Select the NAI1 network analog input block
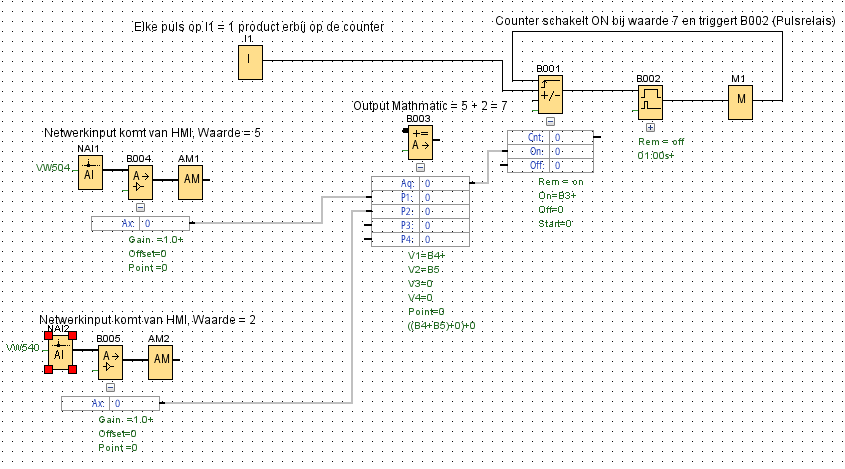Viewport: 845px width, 469px height. 91,173
